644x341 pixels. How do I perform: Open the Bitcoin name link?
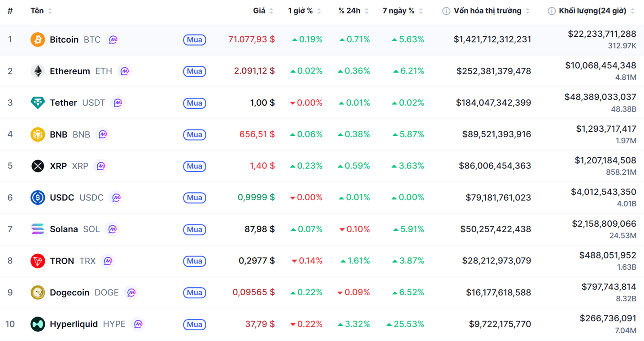(64, 39)
